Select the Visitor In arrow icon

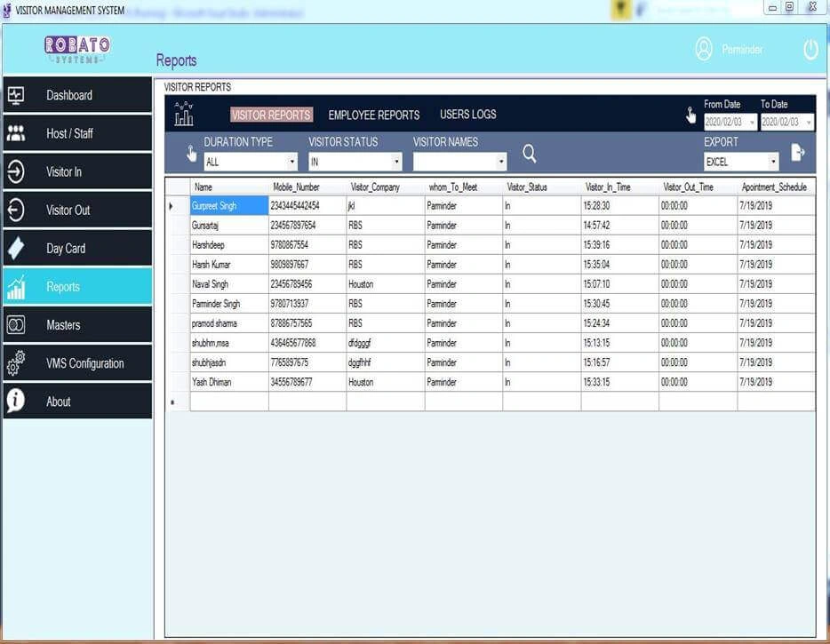tap(19, 171)
